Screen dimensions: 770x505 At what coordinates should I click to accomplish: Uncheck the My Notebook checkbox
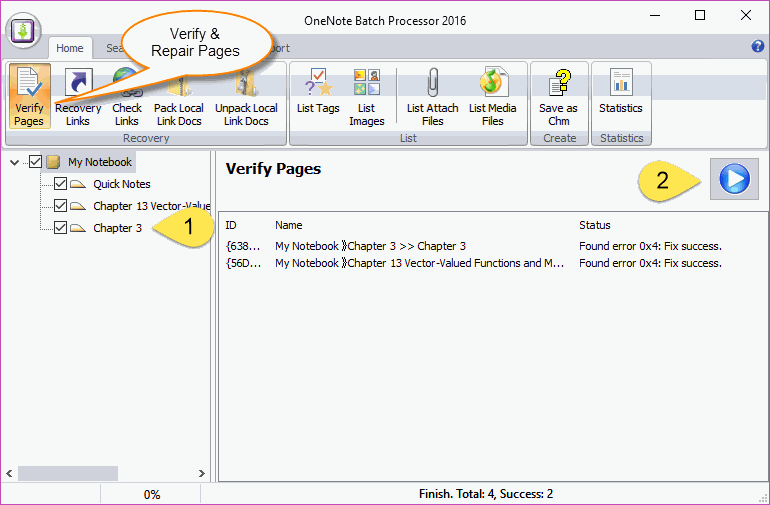35,162
